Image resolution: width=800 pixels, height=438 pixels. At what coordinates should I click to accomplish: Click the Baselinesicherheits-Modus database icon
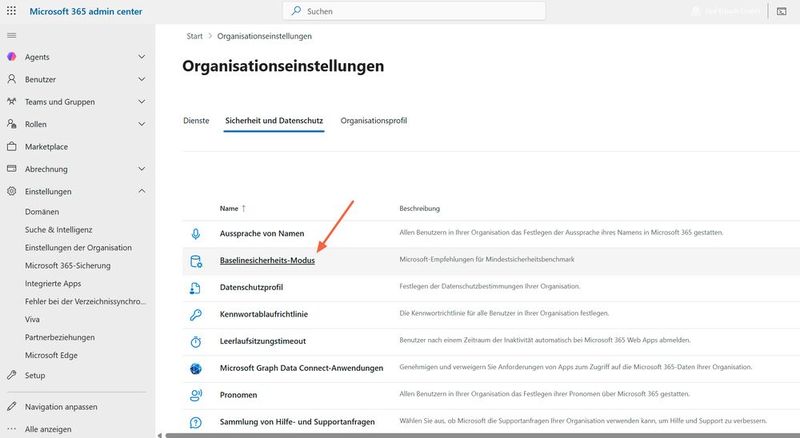196,261
